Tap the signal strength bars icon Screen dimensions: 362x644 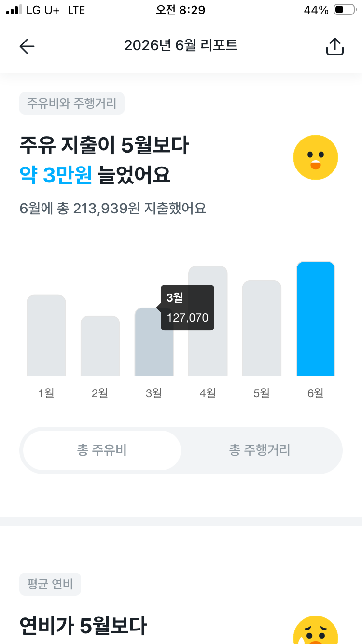click(x=14, y=10)
